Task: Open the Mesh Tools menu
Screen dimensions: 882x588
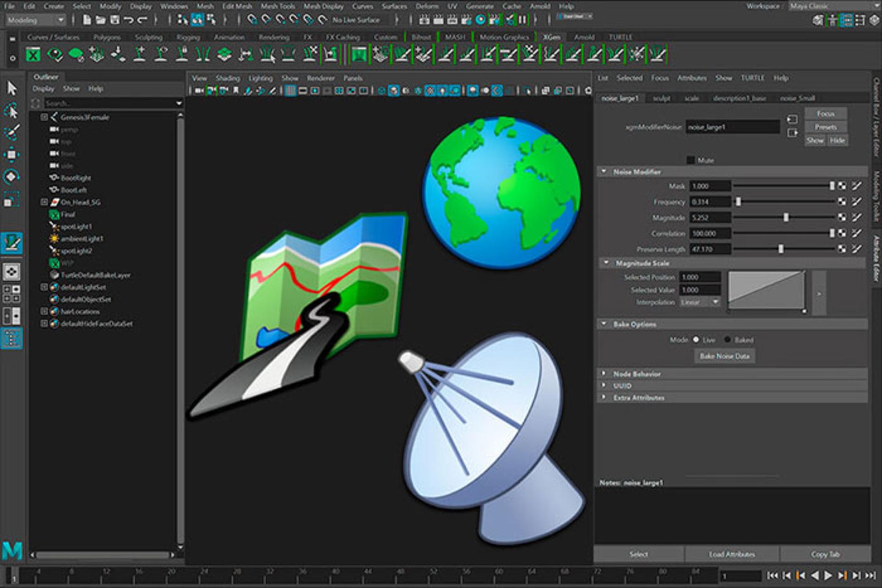Action: pyautogui.click(x=277, y=6)
